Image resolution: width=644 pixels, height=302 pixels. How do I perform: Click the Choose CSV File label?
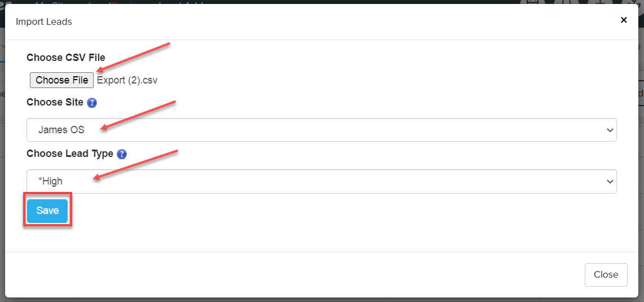[x=65, y=58]
